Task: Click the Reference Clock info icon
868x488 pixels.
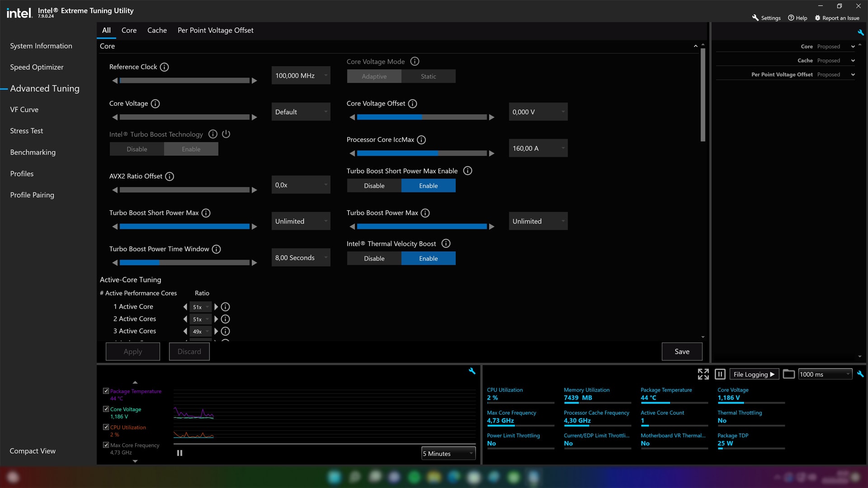Action: point(165,67)
